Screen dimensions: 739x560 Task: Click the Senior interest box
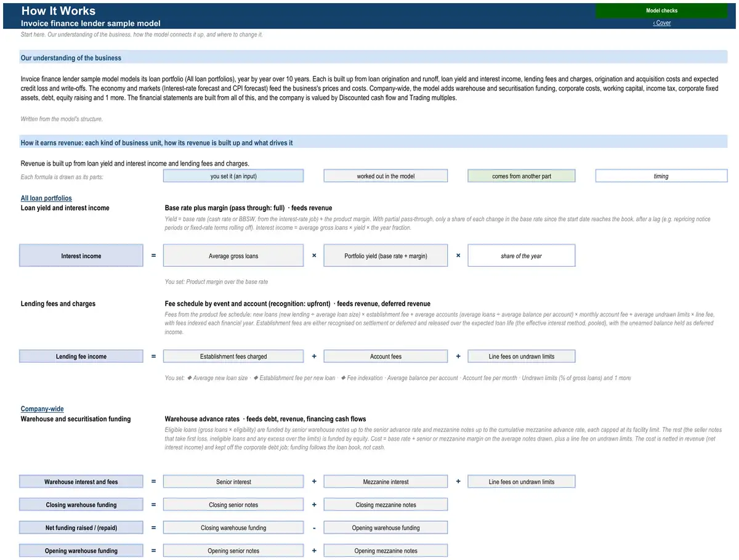point(233,482)
